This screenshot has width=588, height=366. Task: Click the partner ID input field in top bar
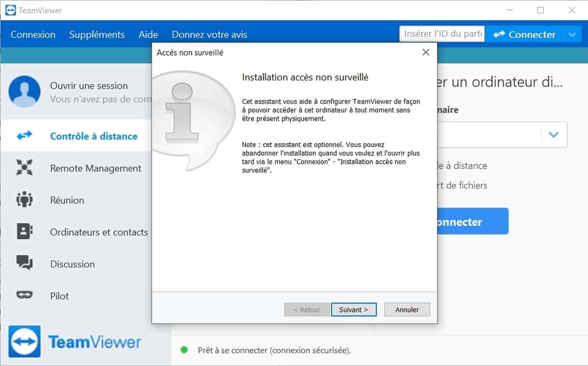click(442, 34)
